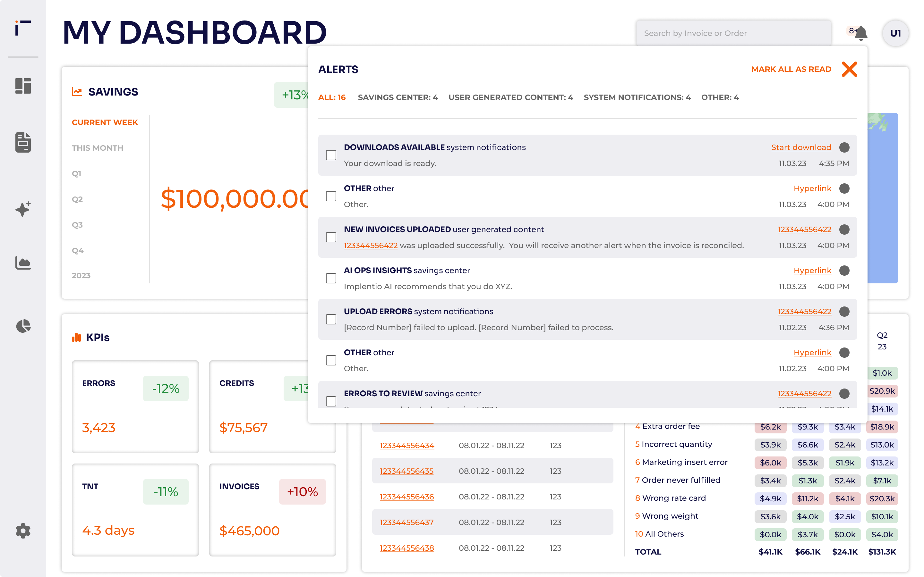Open the AI sparkle insights sidebar icon

(23, 209)
